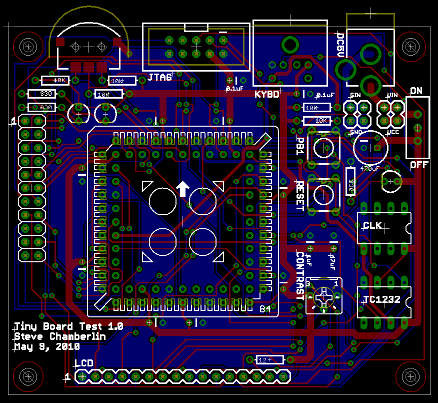Click the PB1 pushbutton footprint
This screenshot has height=403, width=438.
click(x=323, y=148)
